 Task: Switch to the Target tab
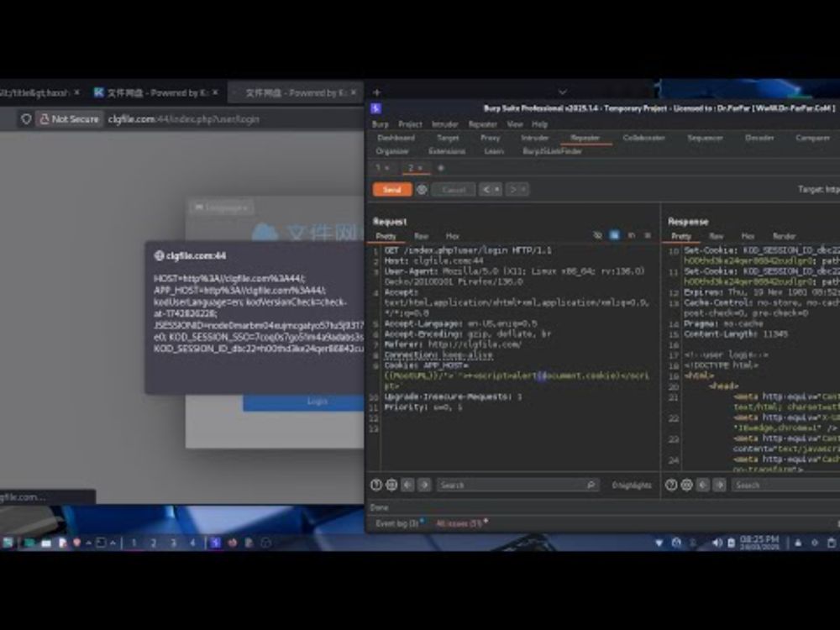(x=448, y=138)
